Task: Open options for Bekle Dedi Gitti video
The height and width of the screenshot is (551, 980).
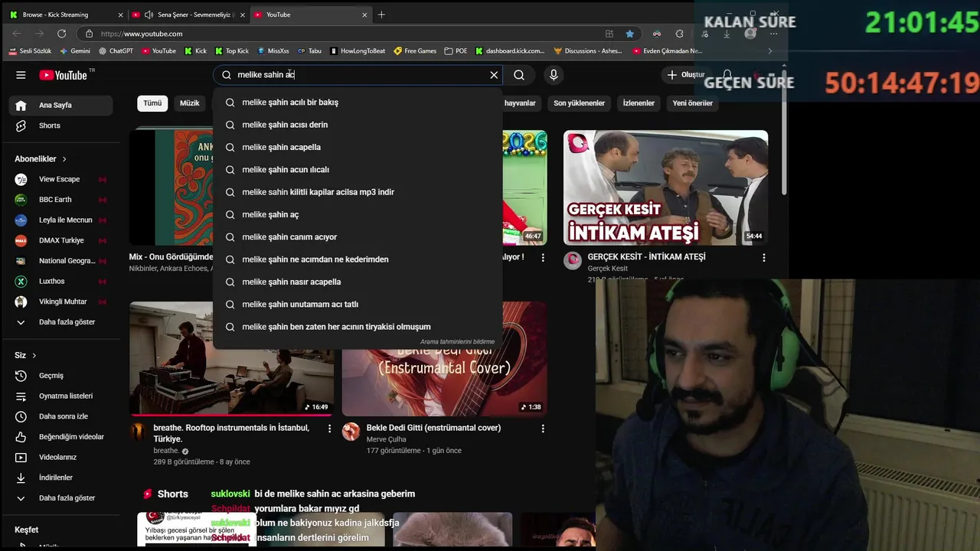Action: tap(543, 429)
